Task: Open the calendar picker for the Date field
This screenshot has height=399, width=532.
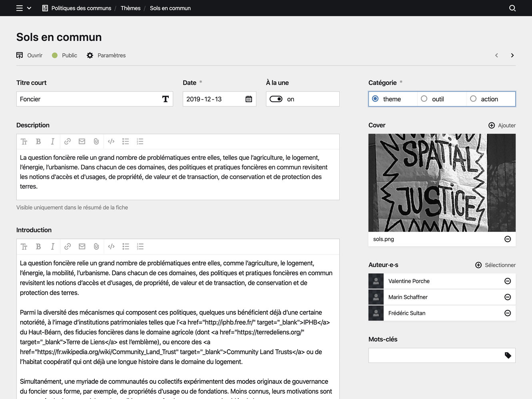Action: [x=249, y=99]
